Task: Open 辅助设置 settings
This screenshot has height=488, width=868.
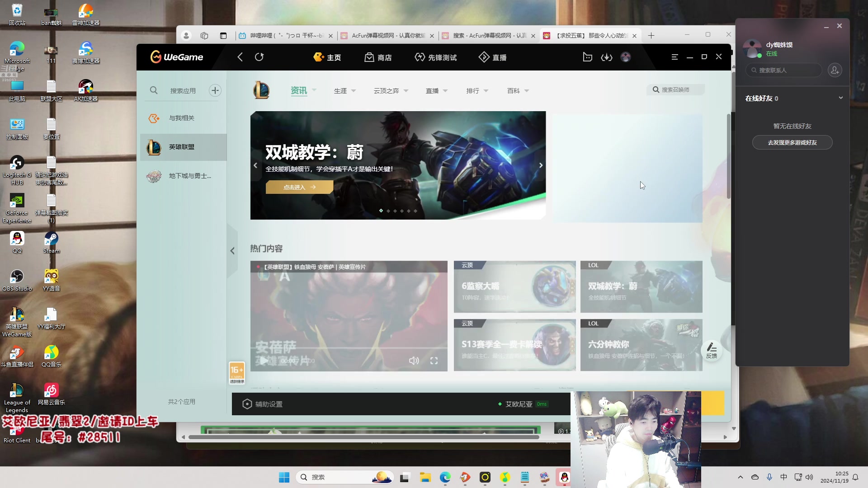Action: click(x=263, y=404)
